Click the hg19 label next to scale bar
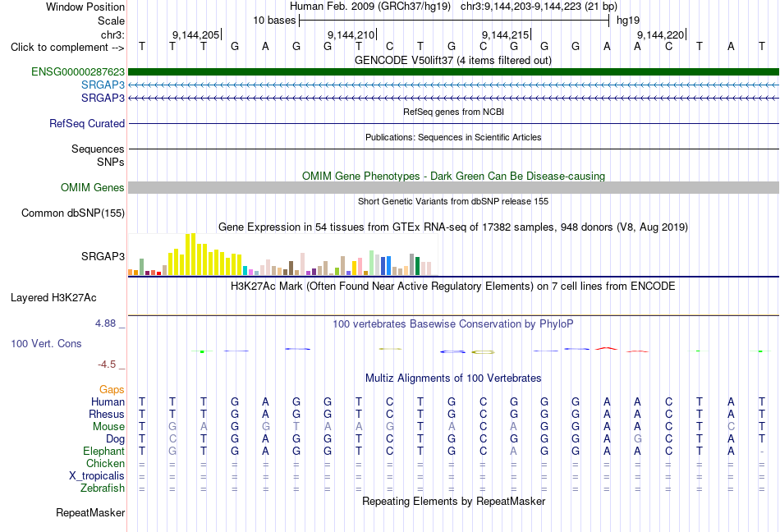 [628, 21]
